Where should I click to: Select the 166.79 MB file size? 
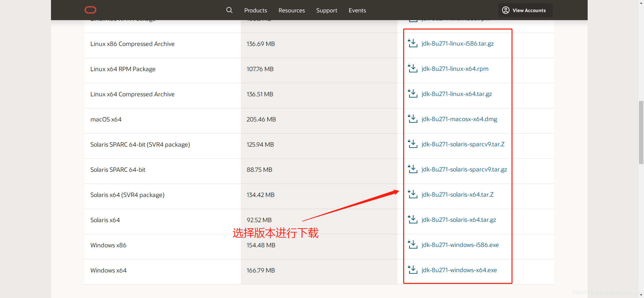[261, 270]
